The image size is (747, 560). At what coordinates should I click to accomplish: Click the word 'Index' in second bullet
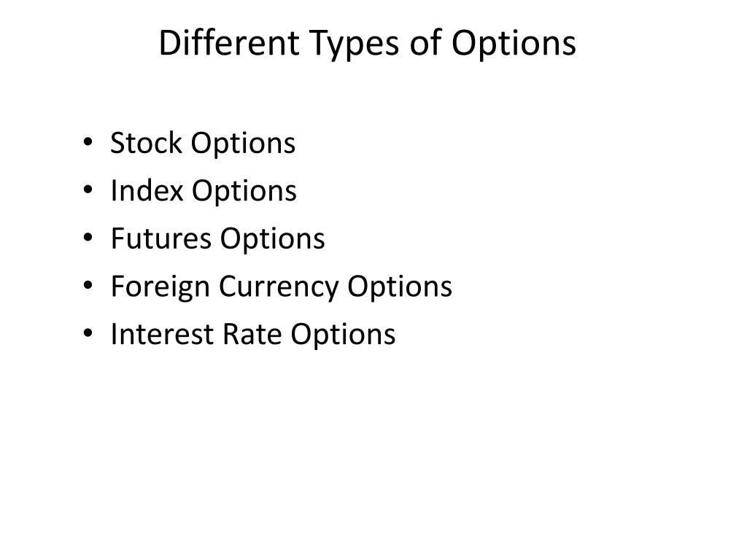pos(147,190)
